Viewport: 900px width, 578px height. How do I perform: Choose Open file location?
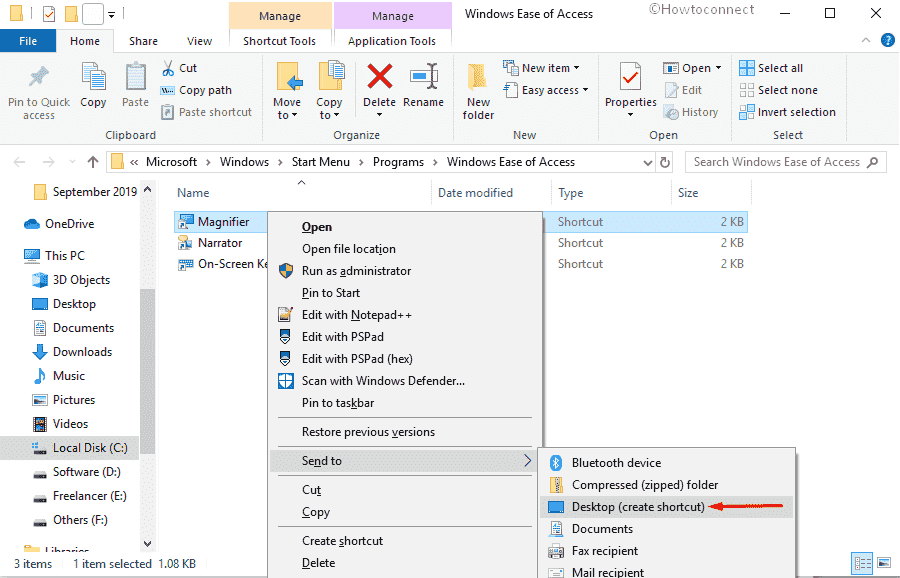point(349,249)
